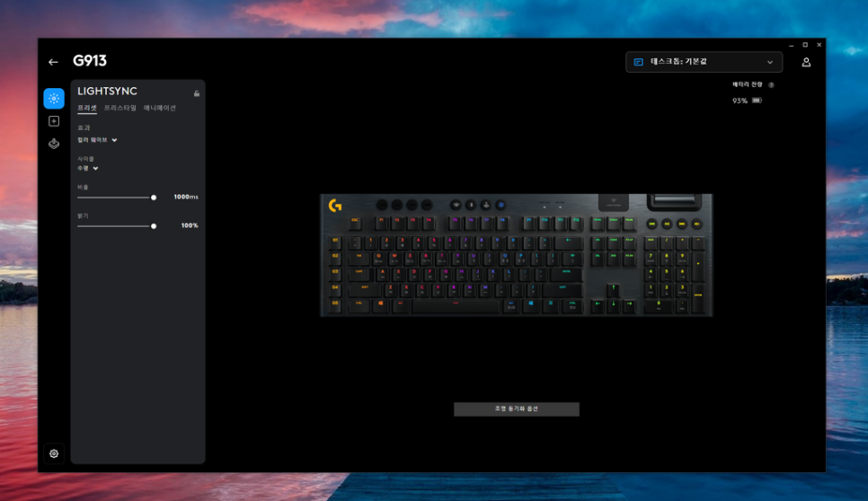Click the battery level icon next to 93%
This screenshot has height=501, width=868.
tap(757, 100)
